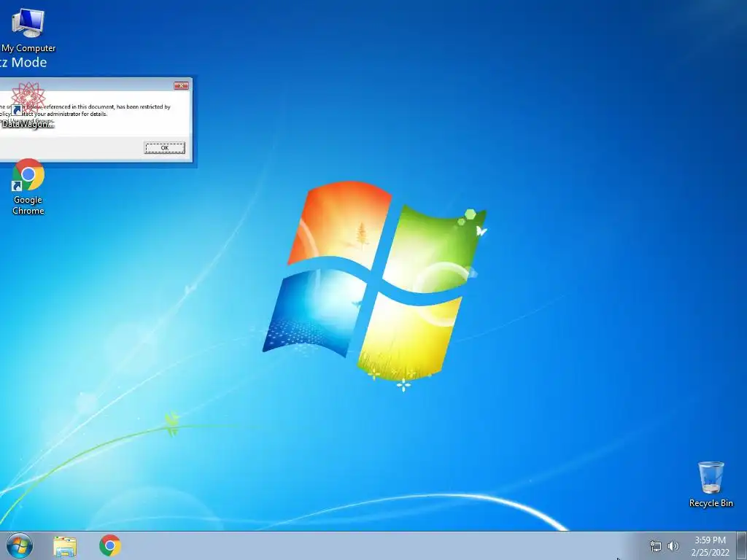Screen dimensions: 747x560
Task: Launch Windows Explorer from the taskbar
Action: pyautogui.click(x=65, y=546)
